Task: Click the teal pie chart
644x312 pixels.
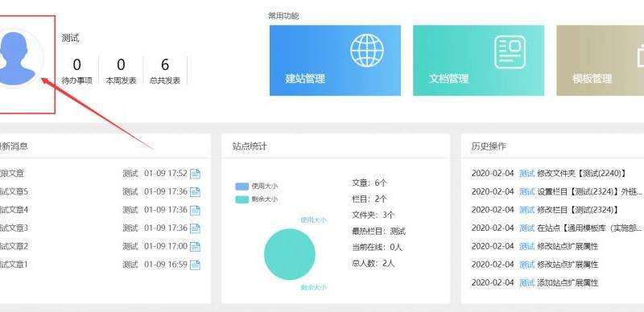Action: pyautogui.click(x=290, y=254)
